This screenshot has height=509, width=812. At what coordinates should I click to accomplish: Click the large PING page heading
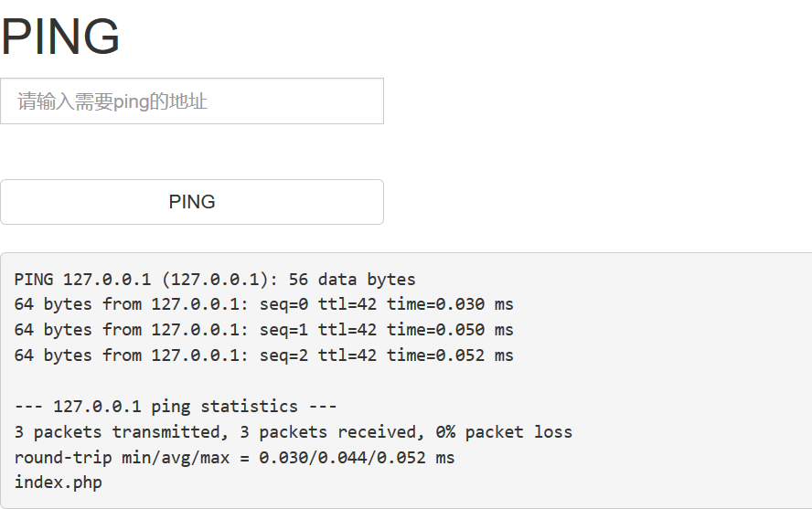pos(60,37)
